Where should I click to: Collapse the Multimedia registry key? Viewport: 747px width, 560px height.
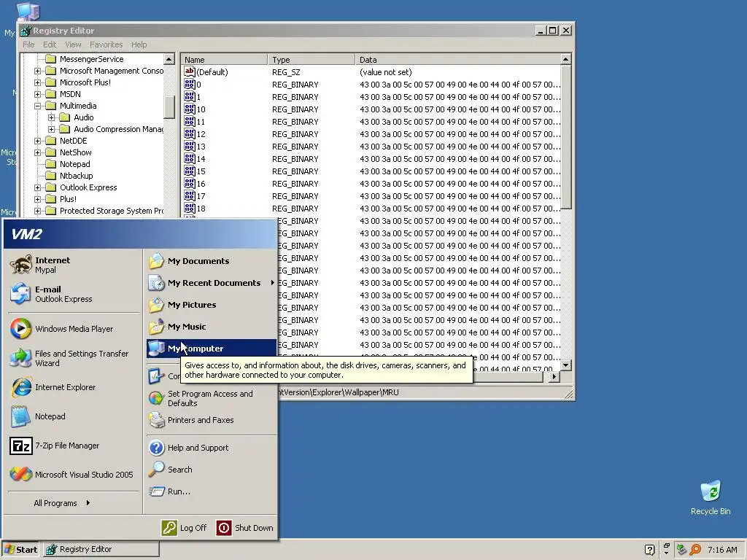(x=38, y=106)
